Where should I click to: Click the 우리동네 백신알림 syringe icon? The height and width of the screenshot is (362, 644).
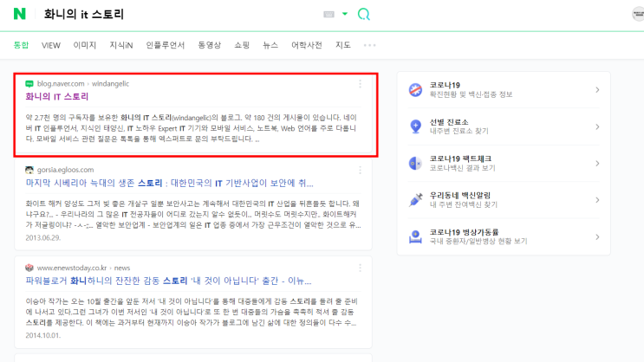pyautogui.click(x=415, y=200)
